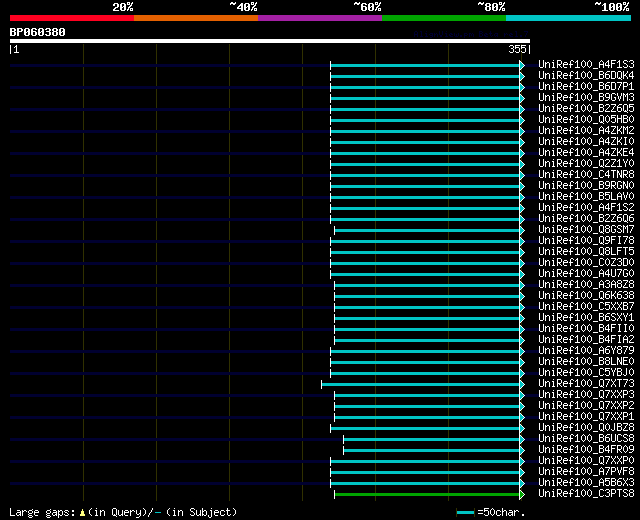Screen dimensions: 640x520
Task: Open UniRef100_Q7XXP3 entry
Action: 586,395
